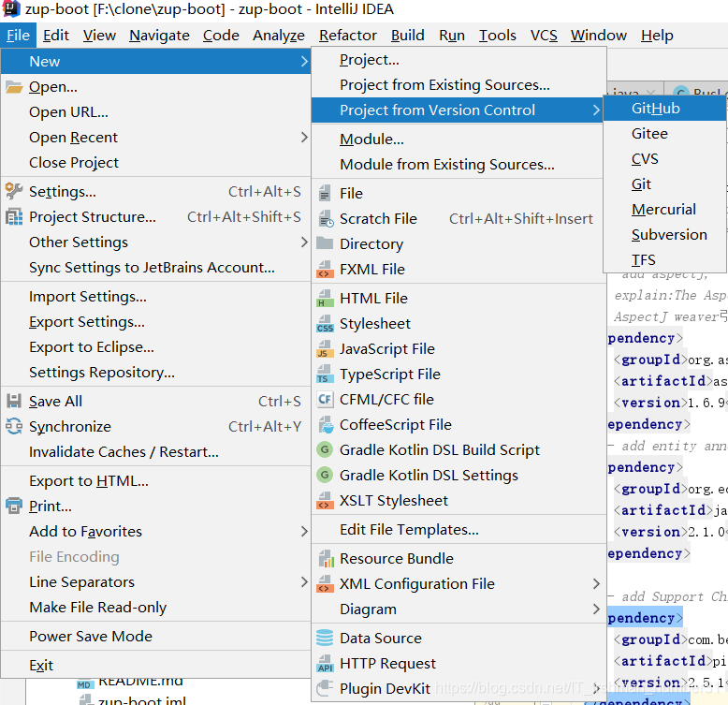Screen dimensions: 728x705
Task: Click the Synchronize arrows icon
Action: tap(14, 426)
